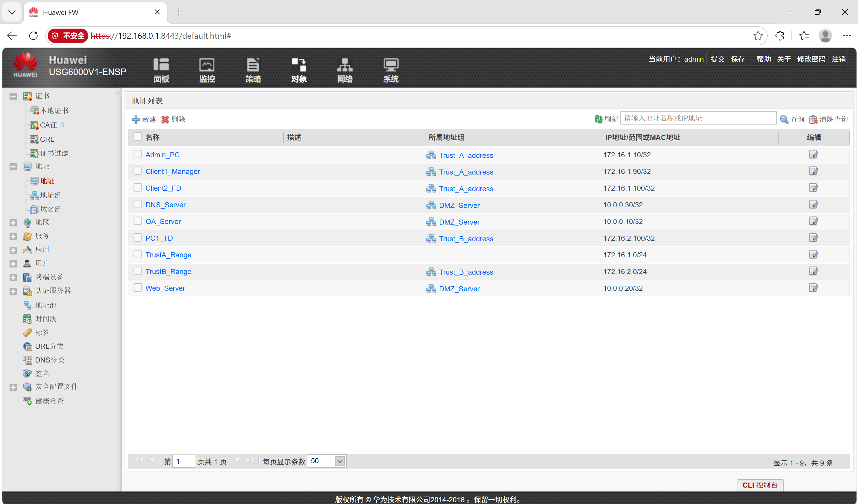Click the blue plus New icon
This screenshot has width=858, height=504.
pos(136,119)
